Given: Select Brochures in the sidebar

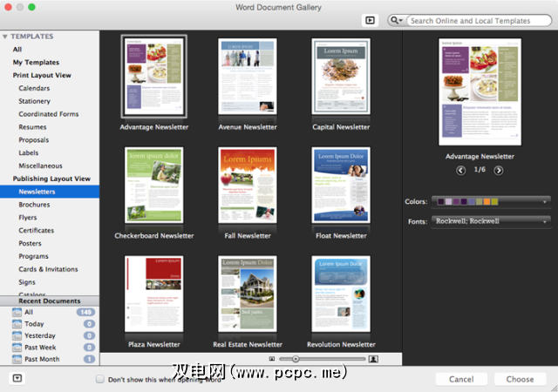Looking at the screenshot, I should [34, 205].
